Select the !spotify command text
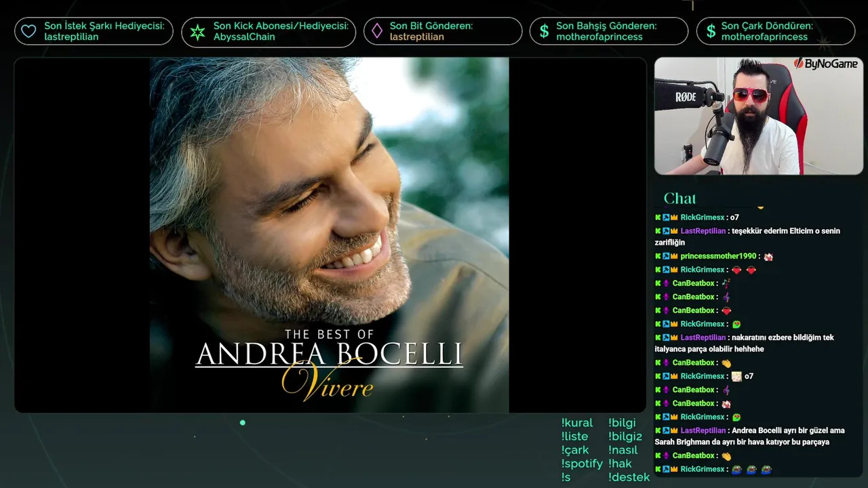Screen dimensions: 868x488 582,464
